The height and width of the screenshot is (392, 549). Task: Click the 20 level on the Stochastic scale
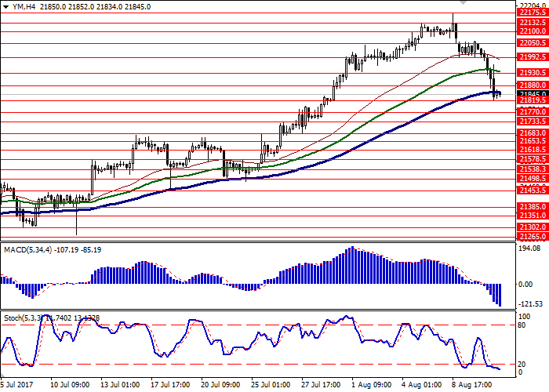coord(522,365)
